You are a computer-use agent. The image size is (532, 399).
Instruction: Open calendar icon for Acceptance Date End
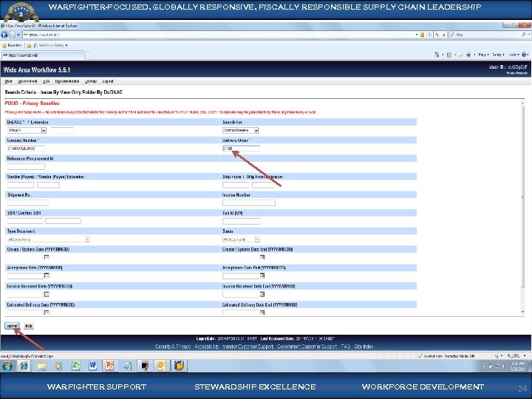tap(262, 276)
